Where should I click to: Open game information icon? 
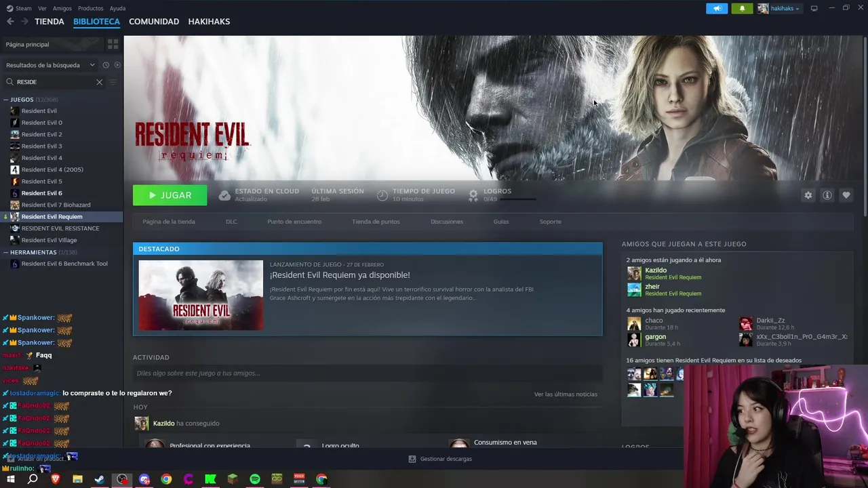coord(827,195)
